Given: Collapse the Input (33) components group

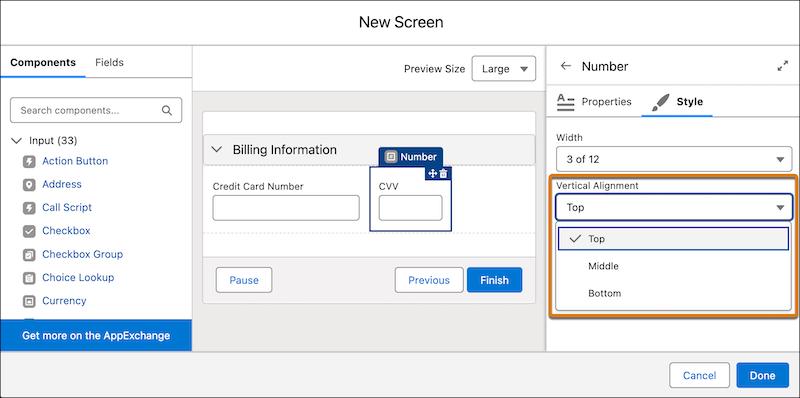Looking at the screenshot, I should [16, 140].
